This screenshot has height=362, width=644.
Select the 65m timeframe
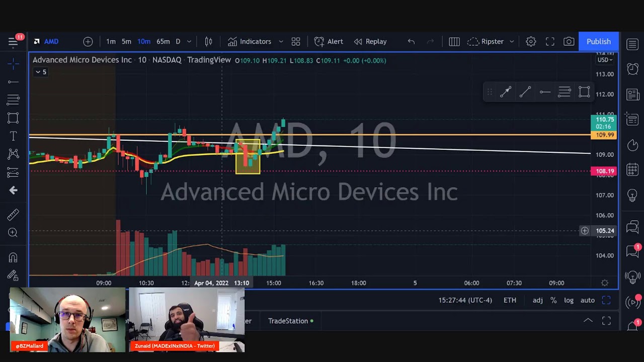(163, 42)
